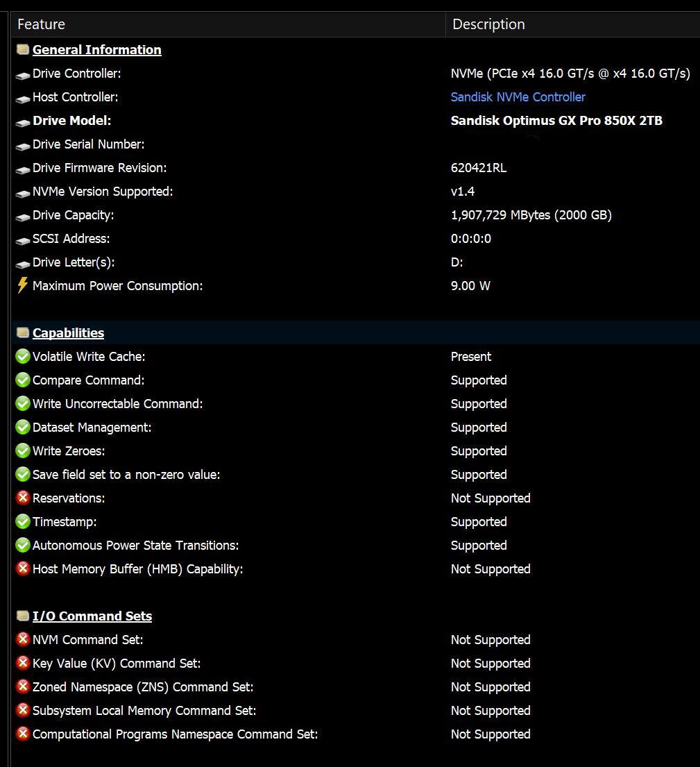
Task: Click the Description column header
Action: pyautogui.click(x=573, y=24)
